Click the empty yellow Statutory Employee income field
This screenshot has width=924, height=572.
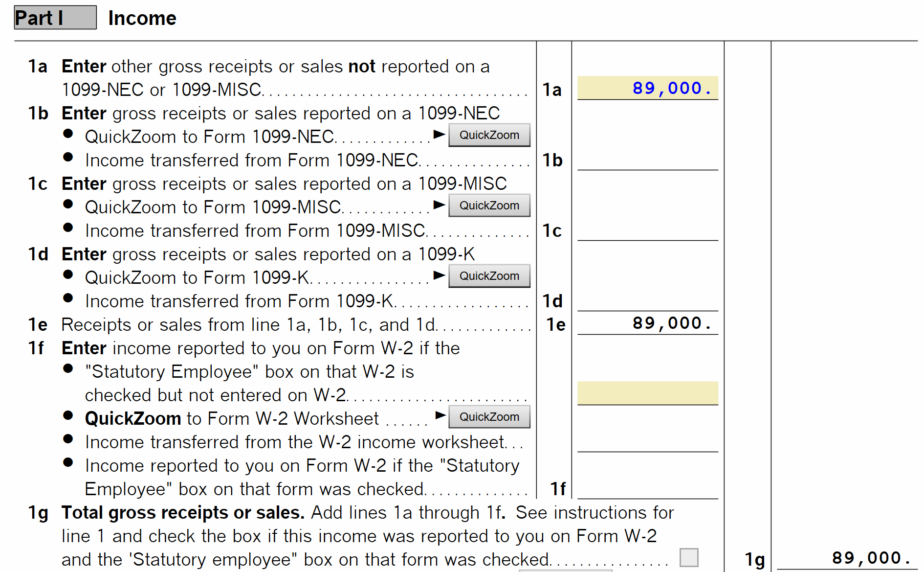[647, 393]
